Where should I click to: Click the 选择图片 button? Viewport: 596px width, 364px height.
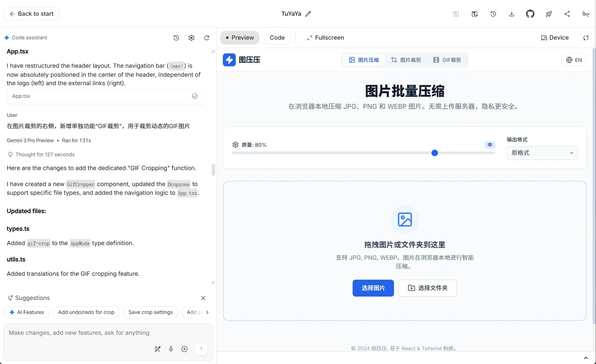point(373,288)
